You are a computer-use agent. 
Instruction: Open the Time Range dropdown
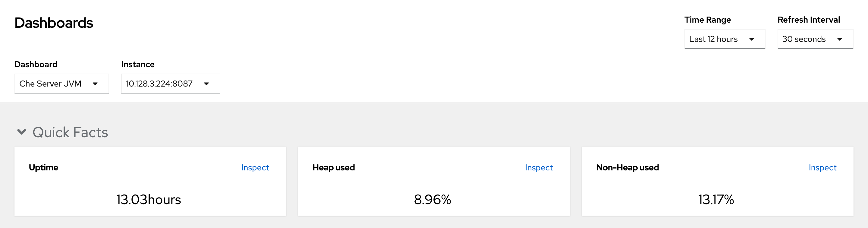coord(724,39)
